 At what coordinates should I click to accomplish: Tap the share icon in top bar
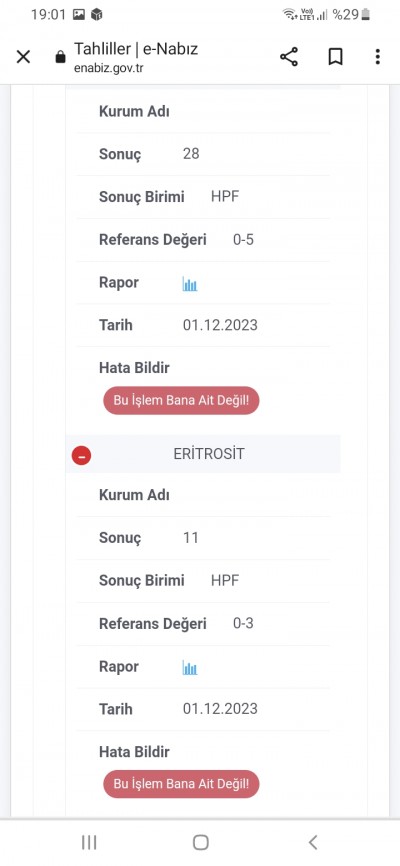(288, 57)
